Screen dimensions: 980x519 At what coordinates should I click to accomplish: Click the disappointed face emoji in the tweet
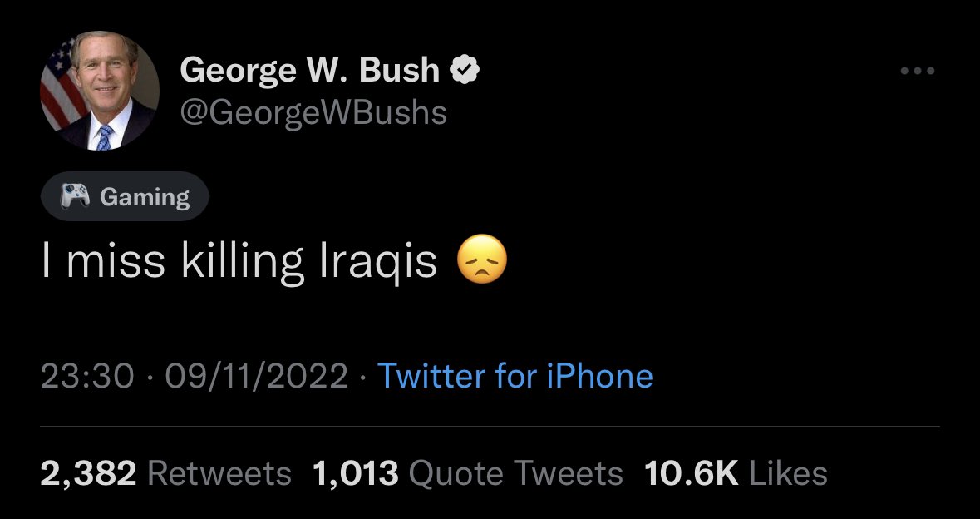(481, 263)
